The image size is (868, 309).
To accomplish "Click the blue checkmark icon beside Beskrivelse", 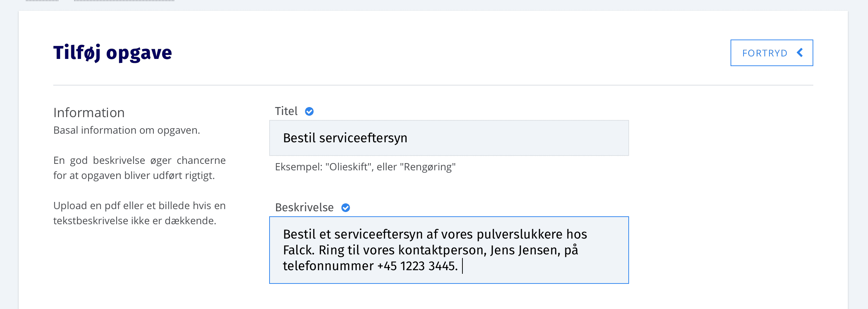I will coord(345,208).
